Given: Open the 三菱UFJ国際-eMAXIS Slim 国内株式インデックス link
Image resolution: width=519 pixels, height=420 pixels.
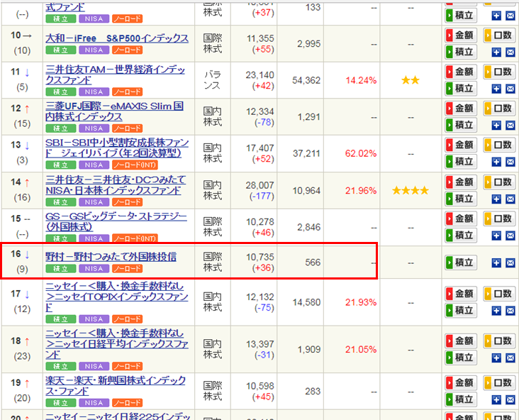Looking at the screenshot, I should click(x=115, y=111).
